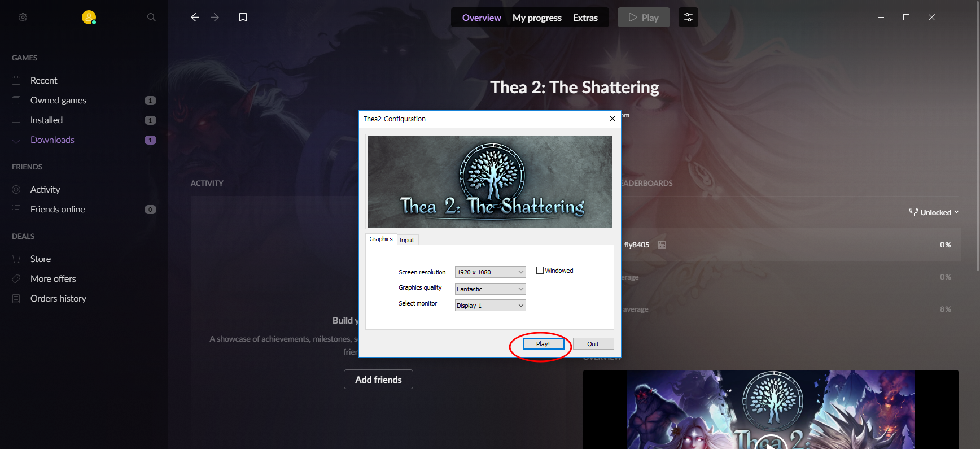Click the Owned games count badge

point(150,101)
